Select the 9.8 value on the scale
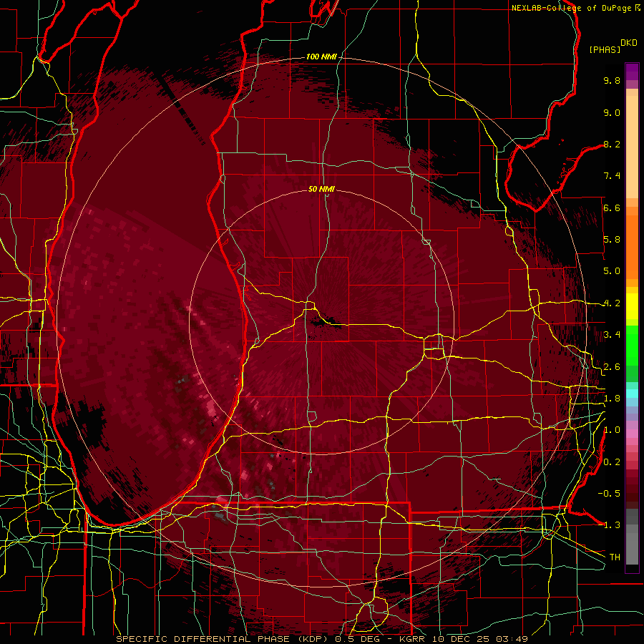The image size is (644, 644). 612,80
